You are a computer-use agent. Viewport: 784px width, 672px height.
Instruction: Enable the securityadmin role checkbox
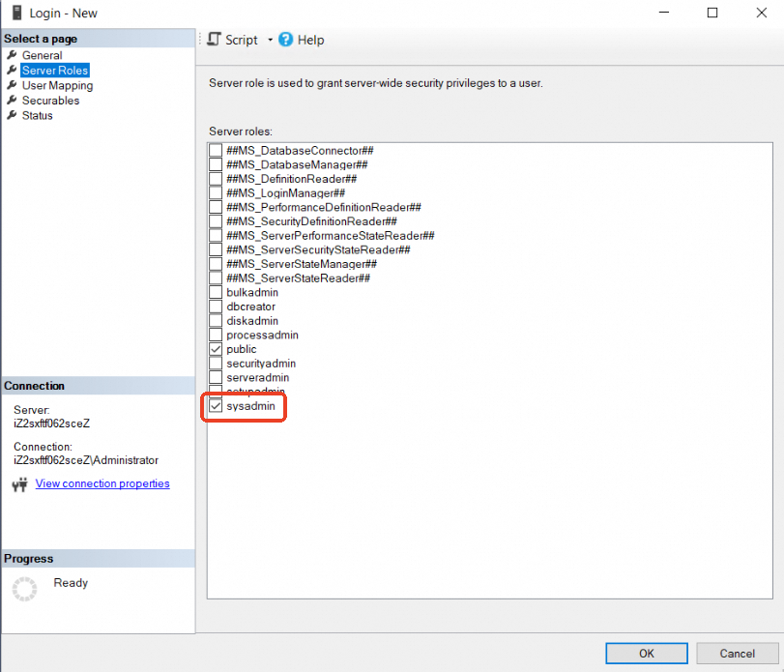216,364
